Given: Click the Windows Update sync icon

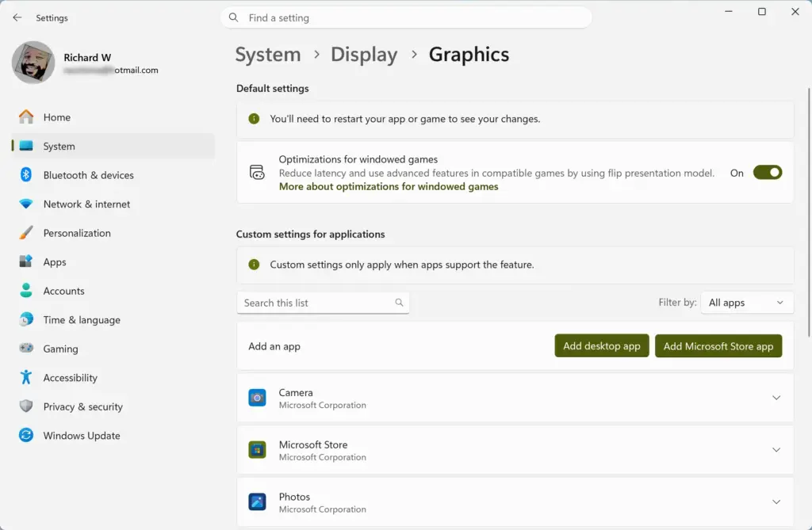Looking at the screenshot, I should click(x=26, y=435).
